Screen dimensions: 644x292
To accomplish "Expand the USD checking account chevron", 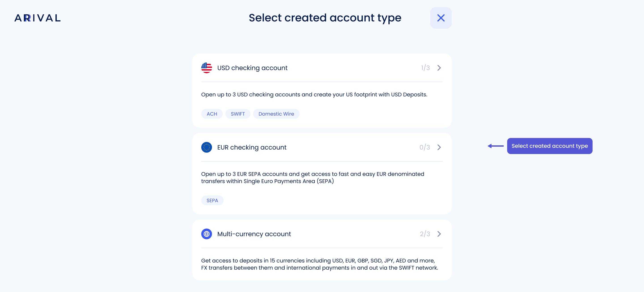I will tap(439, 68).
